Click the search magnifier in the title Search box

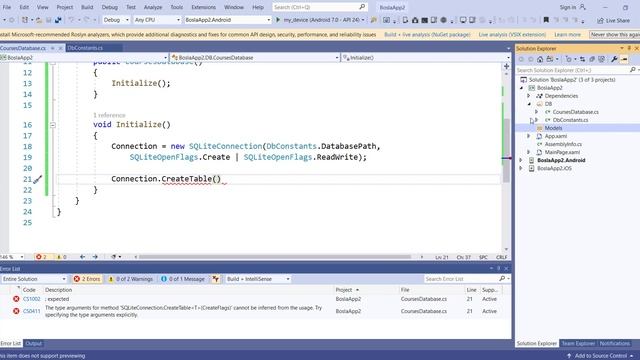click(x=362, y=7)
